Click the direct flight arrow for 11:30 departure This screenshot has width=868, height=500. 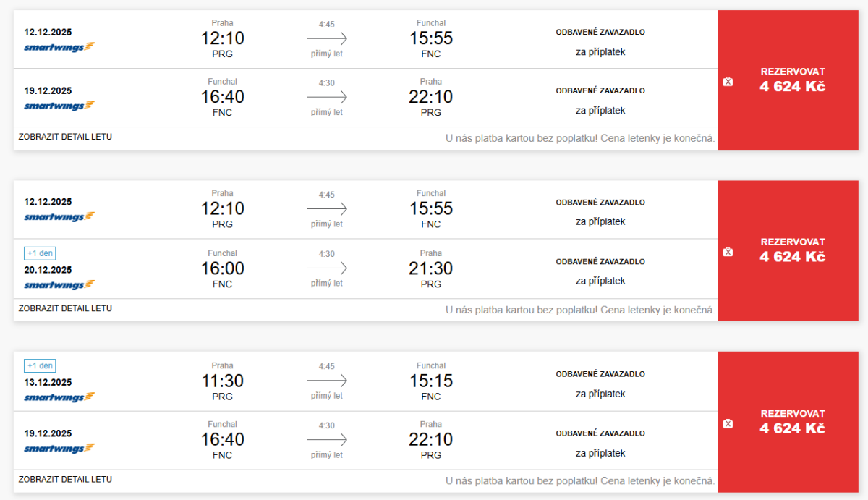coord(327,381)
